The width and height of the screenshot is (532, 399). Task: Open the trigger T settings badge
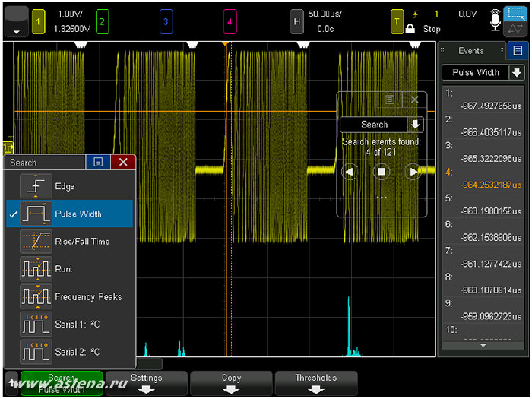click(x=397, y=22)
